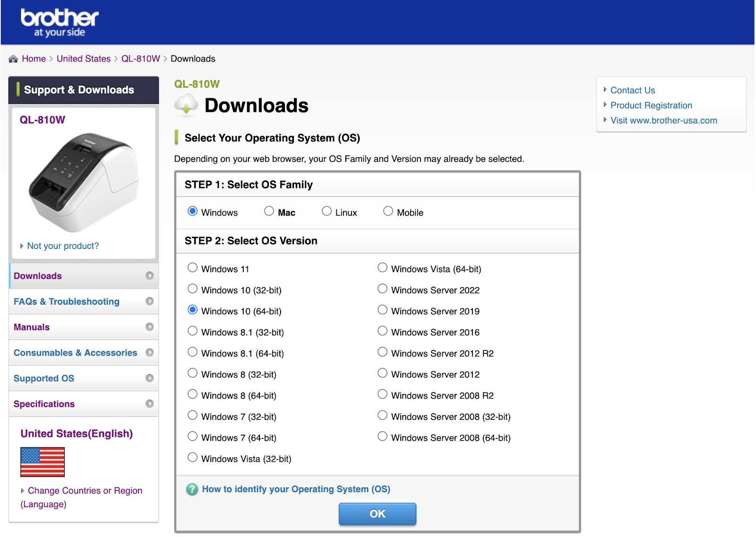
Task: Click the arrow icon beside Consumables & Accessories
Action: tap(150, 352)
